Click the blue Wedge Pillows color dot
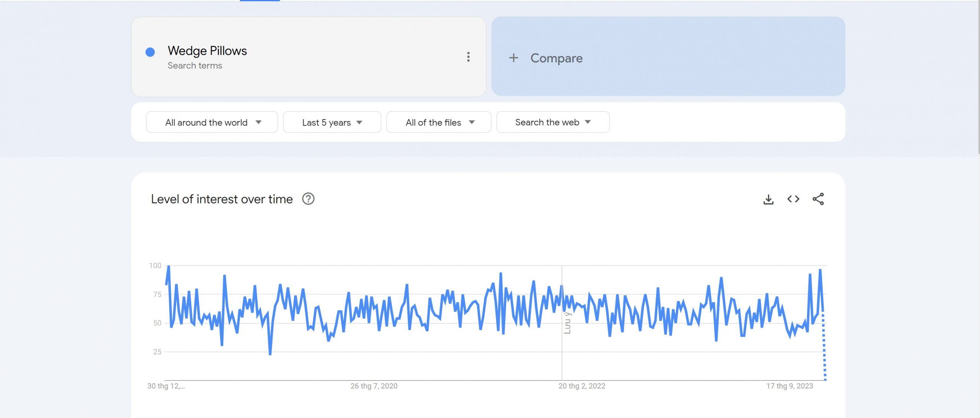 coord(150,52)
